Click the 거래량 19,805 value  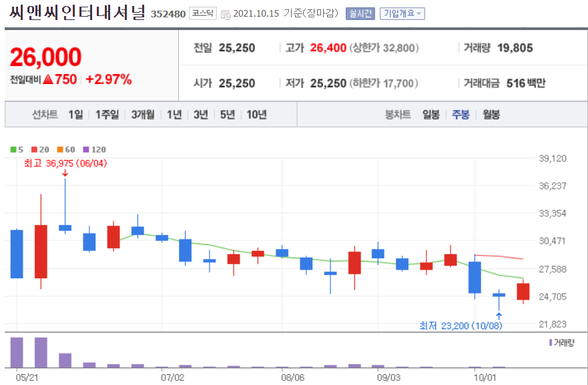pyautogui.click(x=515, y=48)
